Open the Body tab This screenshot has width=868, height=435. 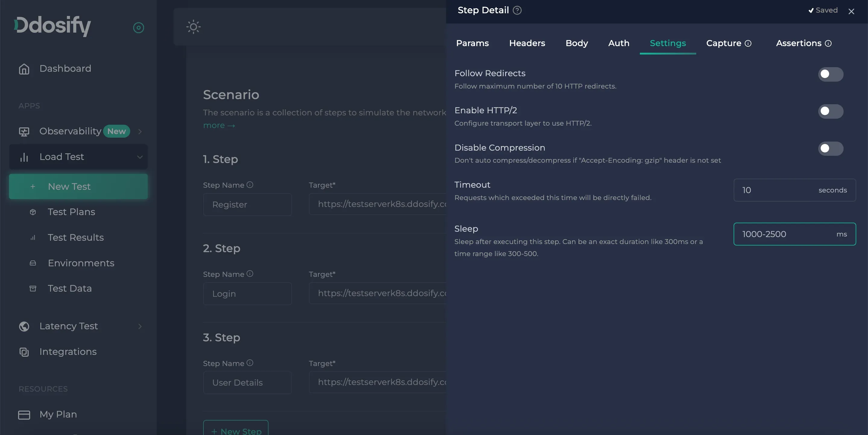(x=577, y=43)
